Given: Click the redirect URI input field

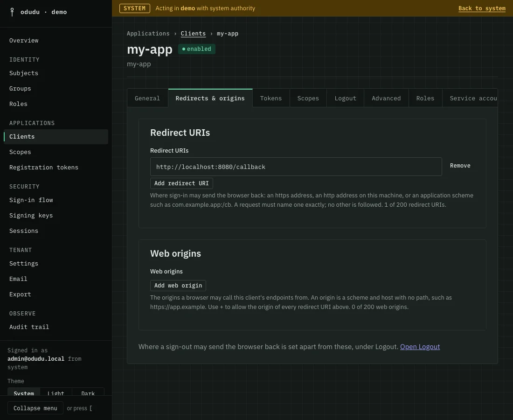Looking at the screenshot, I should [x=296, y=167].
